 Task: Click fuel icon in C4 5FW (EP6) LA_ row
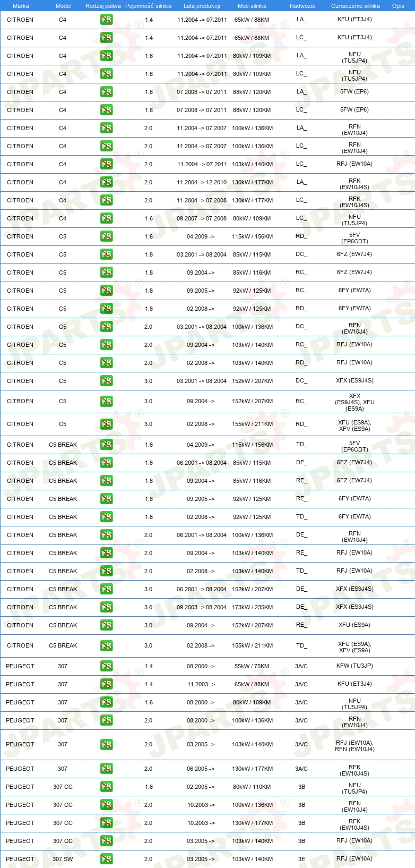(x=107, y=92)
